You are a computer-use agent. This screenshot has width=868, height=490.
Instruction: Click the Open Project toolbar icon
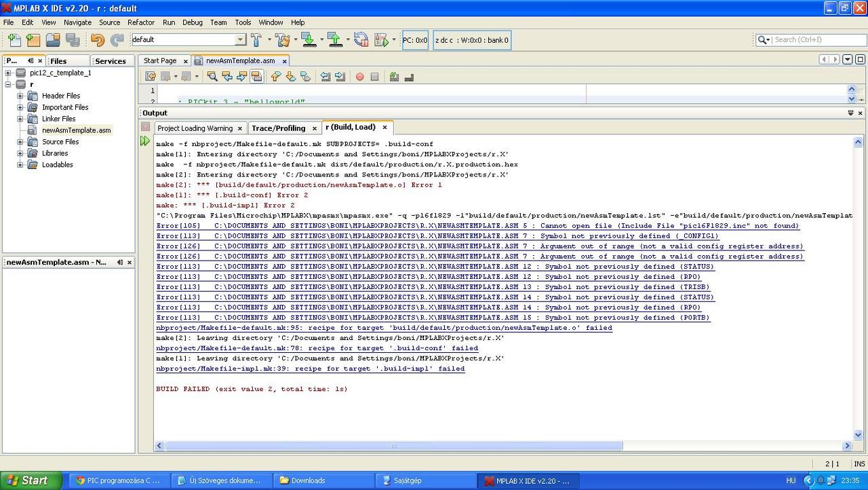(x=53, y=40)
